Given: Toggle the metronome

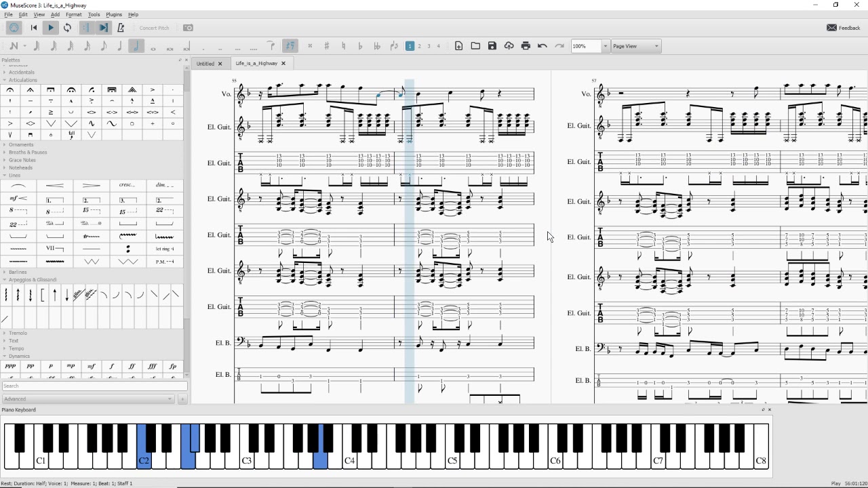Looking at the screenshot, I should coord(121,28).
